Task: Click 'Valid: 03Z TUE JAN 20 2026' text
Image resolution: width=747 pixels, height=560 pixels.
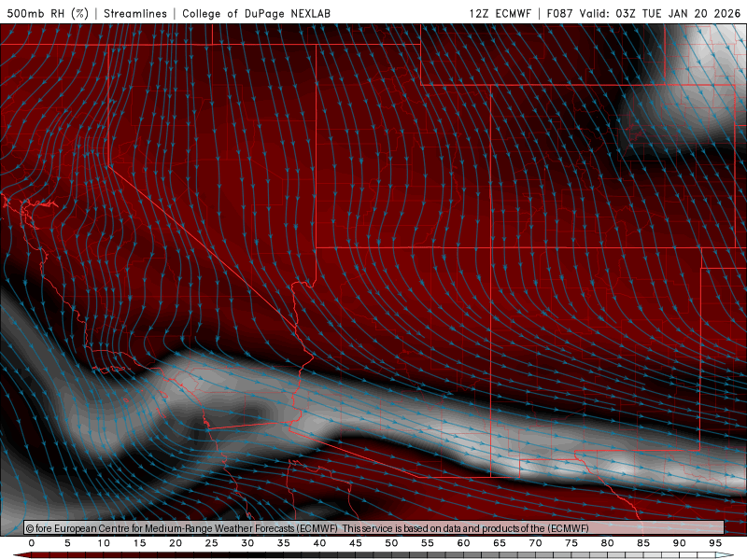Action: click(x=660, y=13)
